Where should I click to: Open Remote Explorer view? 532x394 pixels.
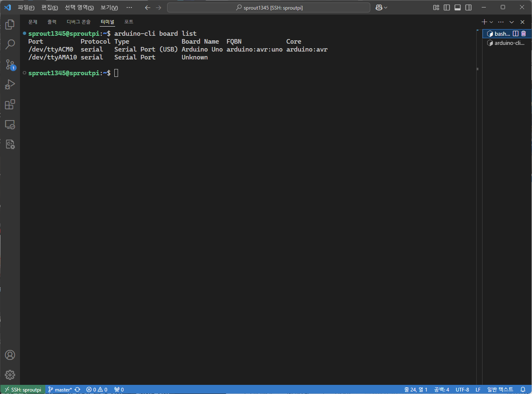[10, 124]
